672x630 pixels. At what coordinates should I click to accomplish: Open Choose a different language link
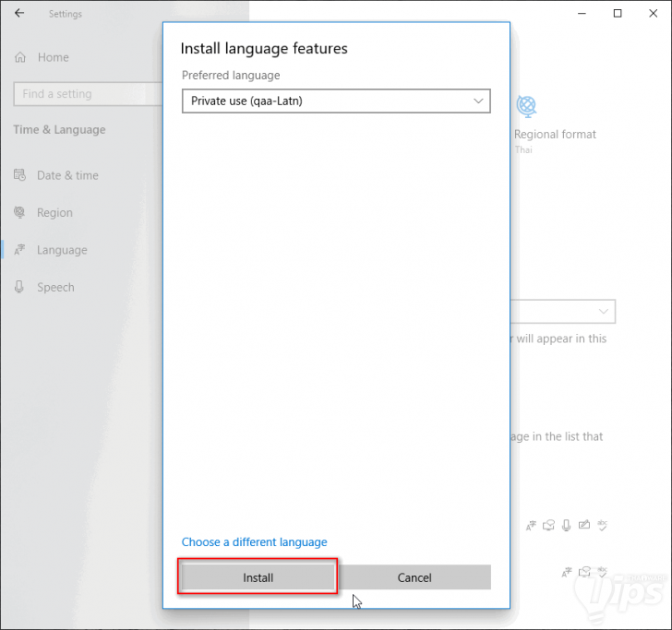254,541
